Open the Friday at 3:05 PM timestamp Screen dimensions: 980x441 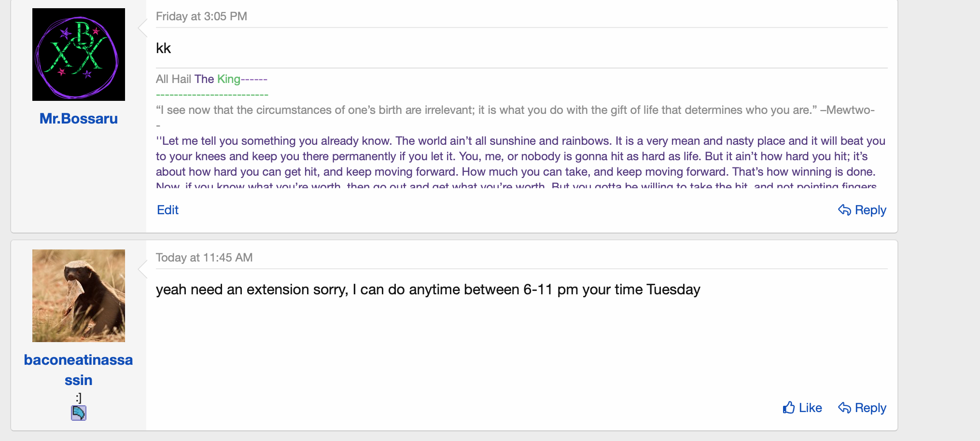201,16
